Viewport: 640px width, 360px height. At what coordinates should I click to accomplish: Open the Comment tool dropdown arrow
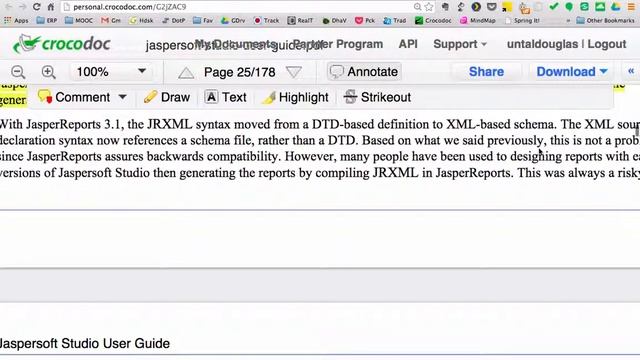122,97
